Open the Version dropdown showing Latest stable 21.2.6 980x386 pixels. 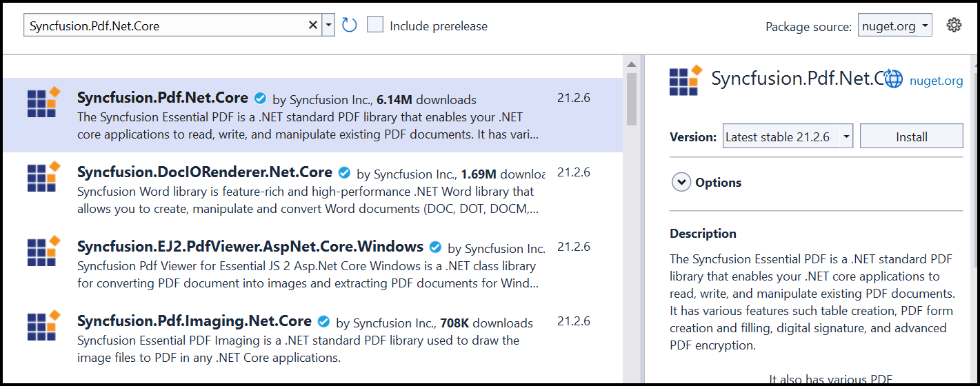pyautogui.click(x=788, y=136)
